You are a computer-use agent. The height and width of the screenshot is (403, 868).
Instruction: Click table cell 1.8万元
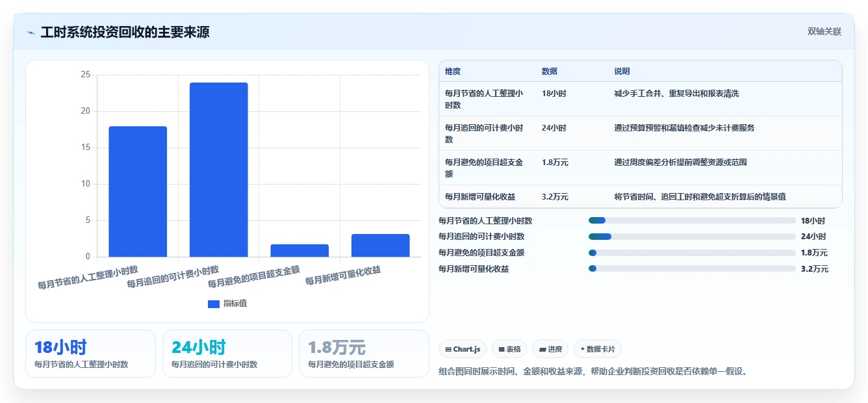click(555, 162)
